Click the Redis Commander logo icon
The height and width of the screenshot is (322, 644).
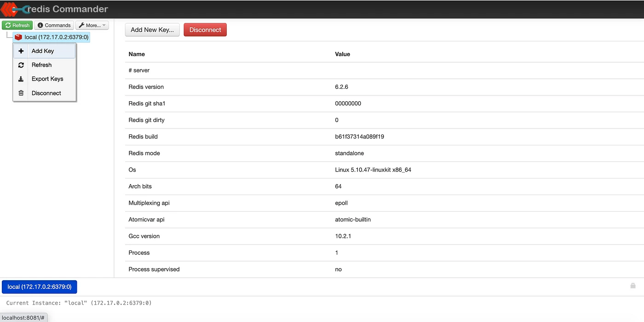(9, 9)
